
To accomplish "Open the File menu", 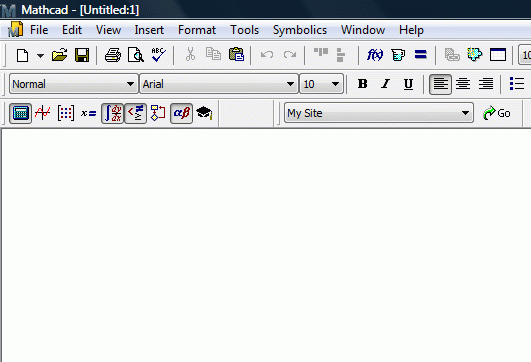I will (x=39, y=30).
